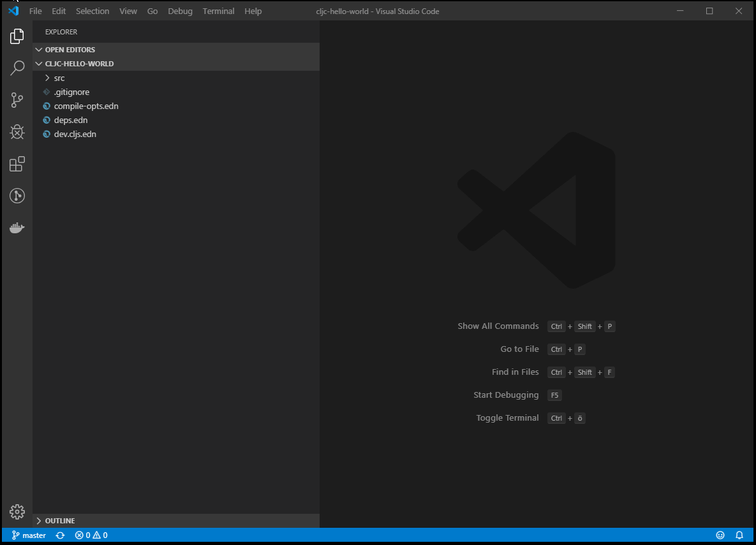The width and height of the screenshot is (756, 545).
Task: Click the master branch indicator
Action: coord(29,535)
